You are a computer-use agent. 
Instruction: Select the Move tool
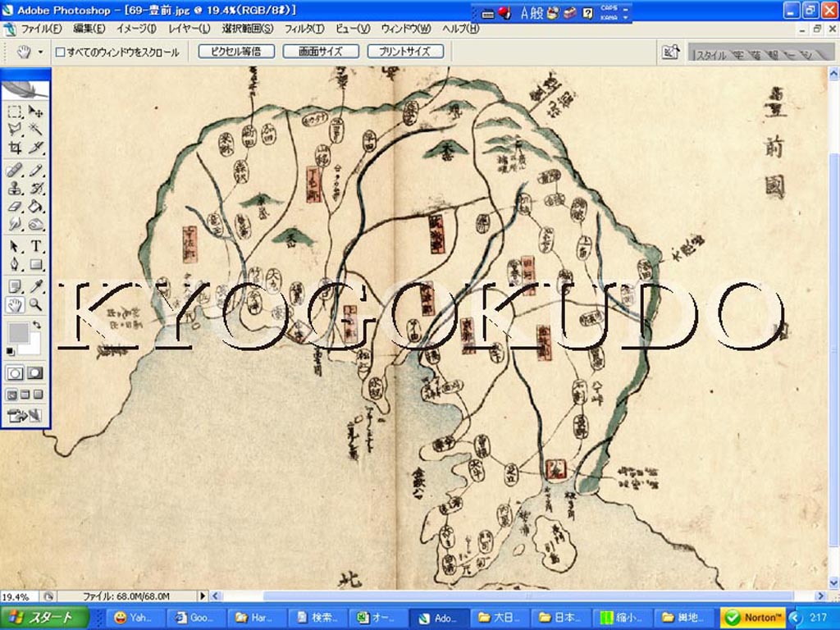[x=35, y=112]
